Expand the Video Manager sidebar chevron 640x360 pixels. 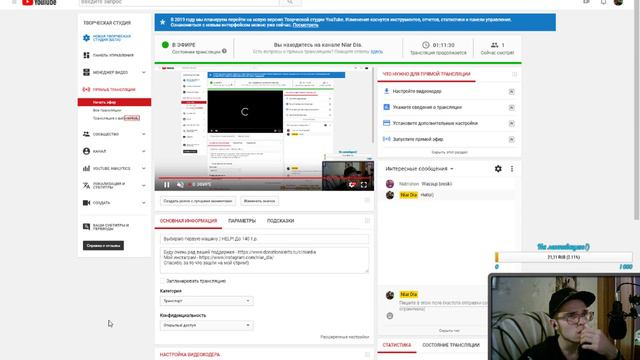[144, 72]
